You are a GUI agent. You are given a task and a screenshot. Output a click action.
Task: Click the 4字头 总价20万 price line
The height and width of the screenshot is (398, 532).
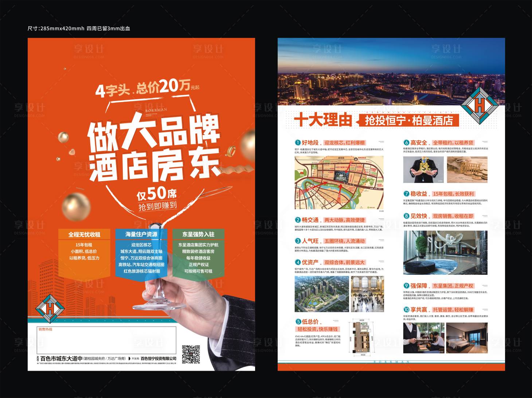(147, 88)
